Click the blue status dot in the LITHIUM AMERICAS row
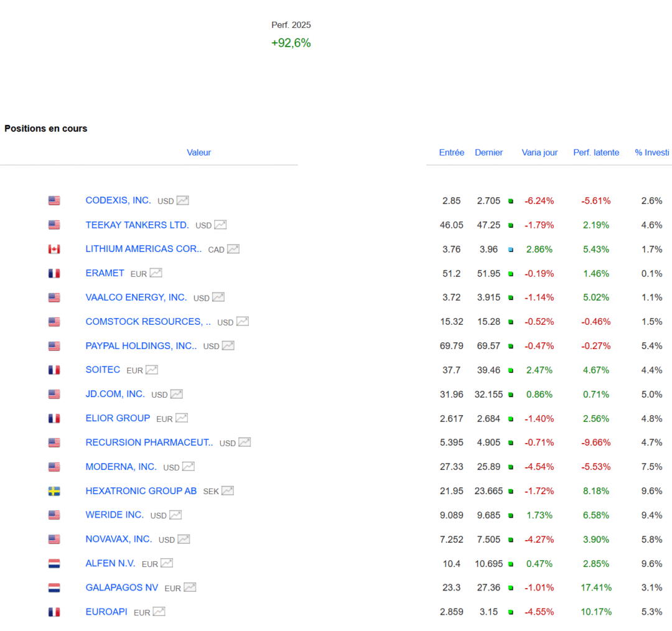672x631 pixels. (510, 250)
